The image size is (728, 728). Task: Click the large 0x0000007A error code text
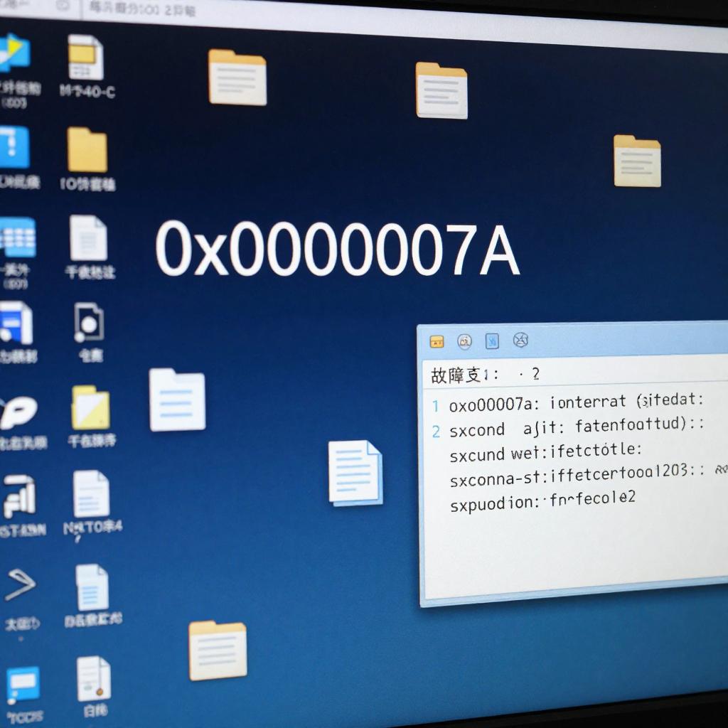click(337, 249)
